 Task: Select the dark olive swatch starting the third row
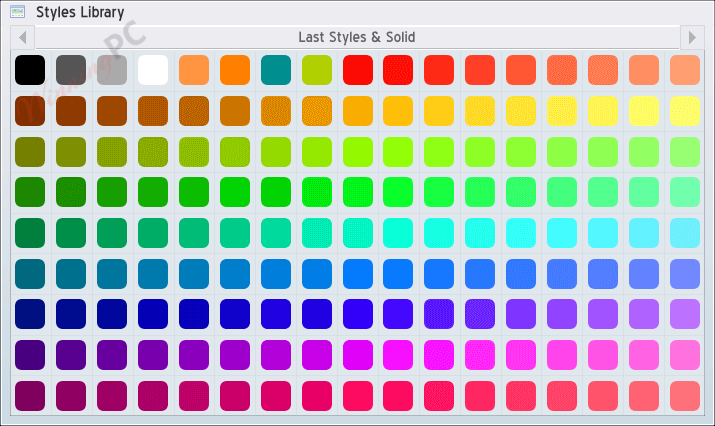pos(30,152)
